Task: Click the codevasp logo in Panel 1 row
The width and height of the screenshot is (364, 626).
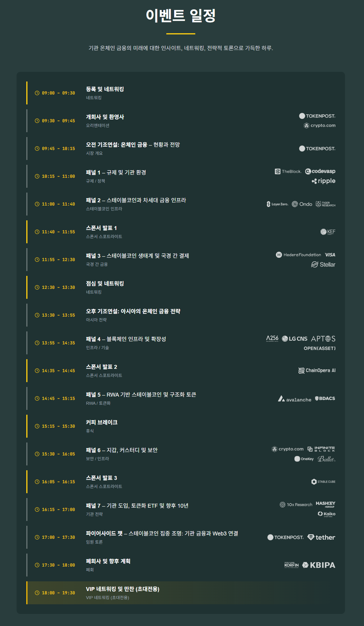Action: point(320,171)
